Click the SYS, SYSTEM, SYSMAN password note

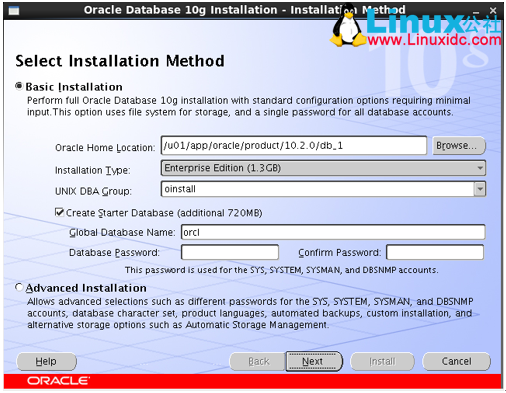(x=282, y=270)
